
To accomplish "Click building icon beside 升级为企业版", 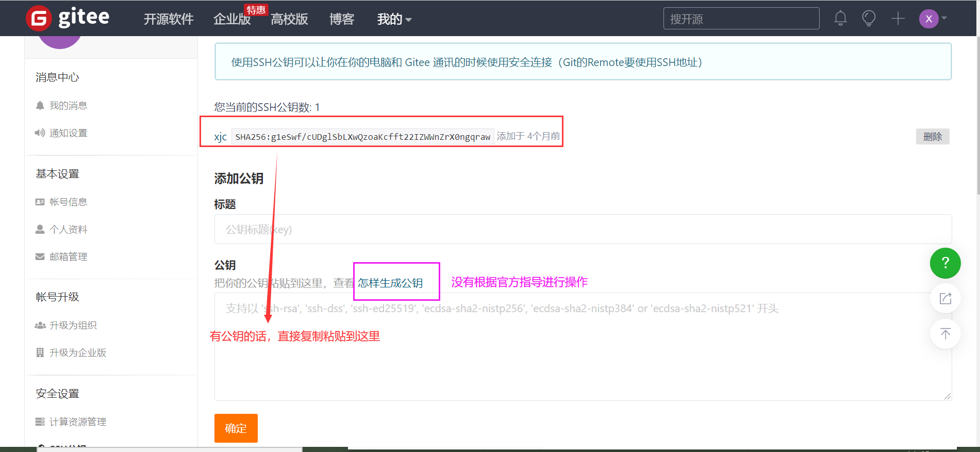I will click(x=40, y=352).
